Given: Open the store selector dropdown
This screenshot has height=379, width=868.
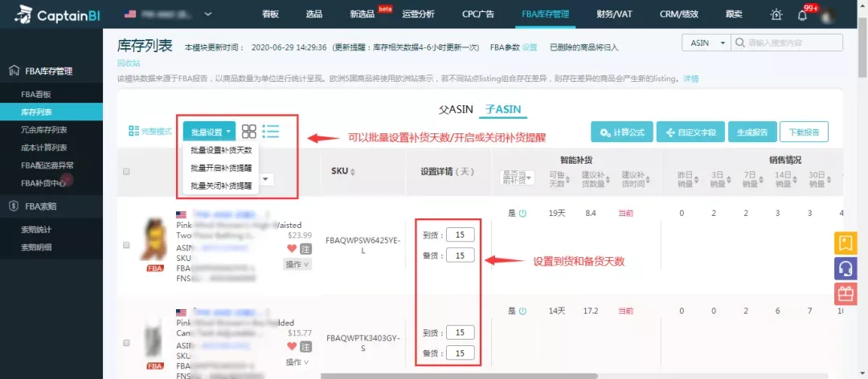Looking at the screenshot, I should point(208,14).
